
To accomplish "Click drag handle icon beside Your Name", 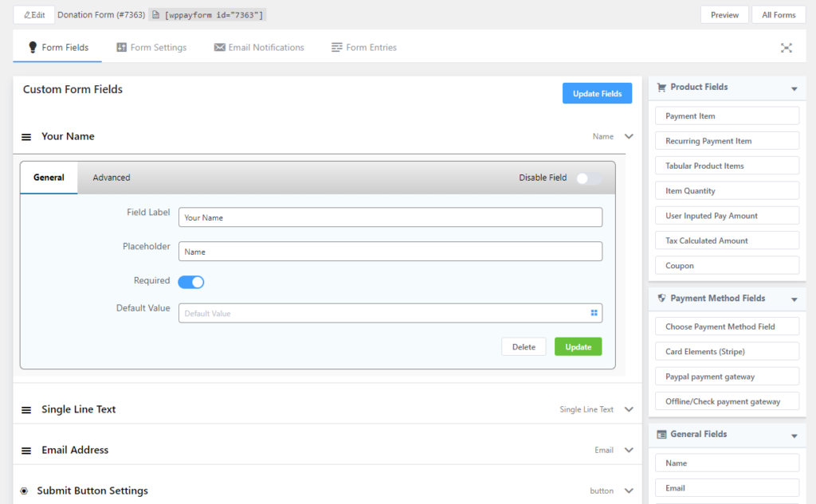I will coord(26,137).
